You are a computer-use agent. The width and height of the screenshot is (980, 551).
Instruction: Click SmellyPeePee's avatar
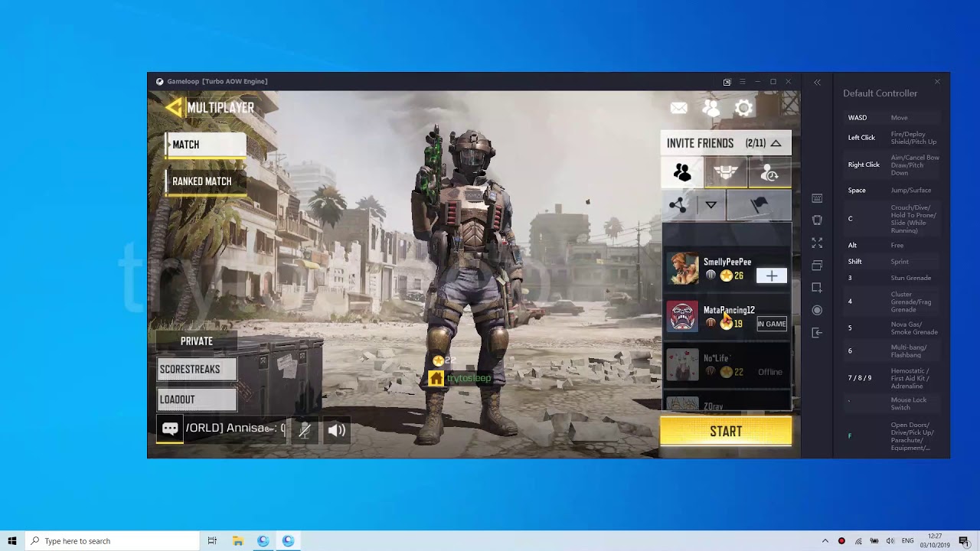[x=682, y=269]
